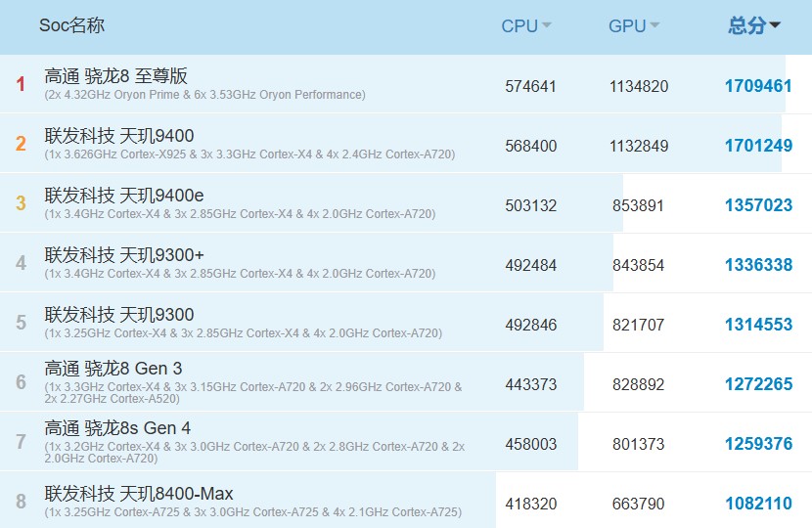Open 高通 骁龙8 Gen 3 entry
Screen dimensions: 812x528
click(x=113, y=369)
